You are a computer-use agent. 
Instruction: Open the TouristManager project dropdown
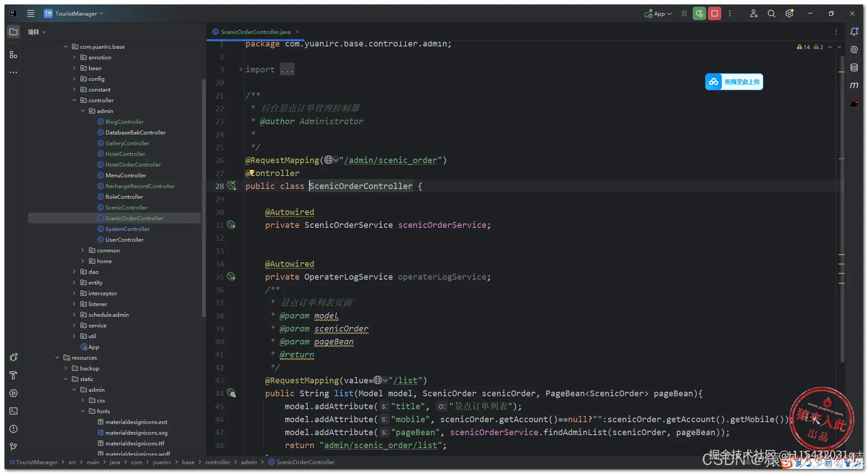pyautogui.click(x=74, y=13)
